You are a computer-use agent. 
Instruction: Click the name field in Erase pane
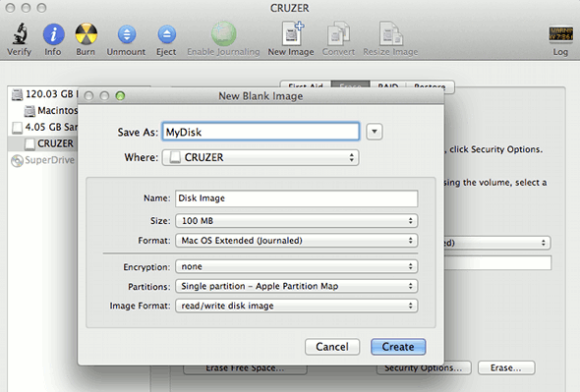[x=497, y=262]
